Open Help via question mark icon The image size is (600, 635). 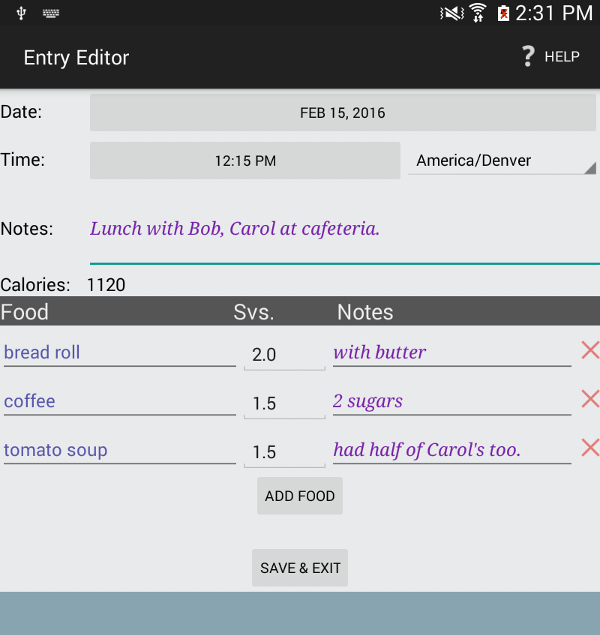pos(528,56)
